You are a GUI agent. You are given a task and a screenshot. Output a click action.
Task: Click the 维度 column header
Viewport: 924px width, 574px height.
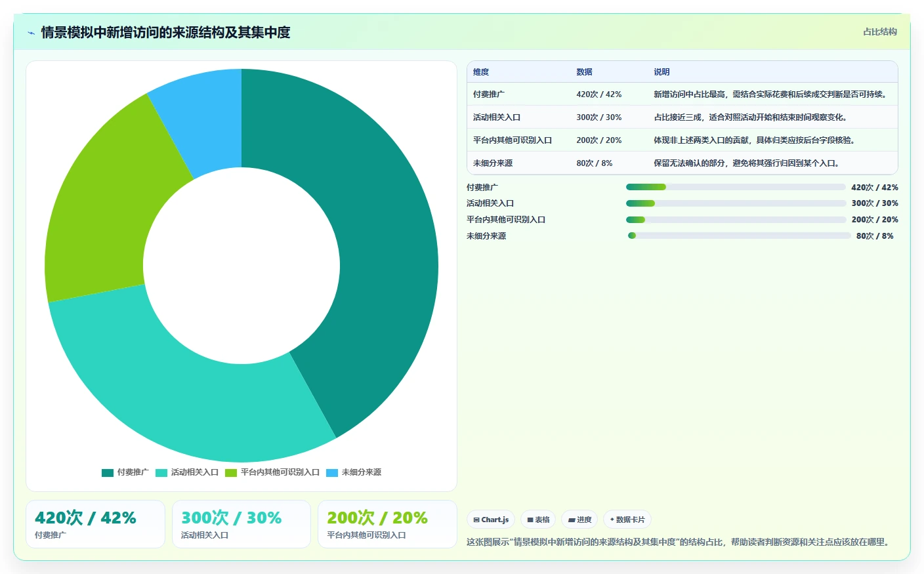[481, 72]
